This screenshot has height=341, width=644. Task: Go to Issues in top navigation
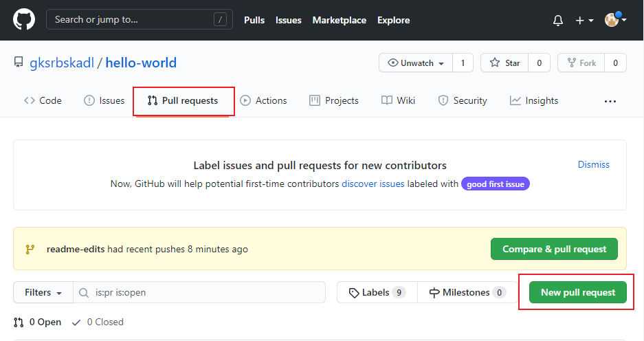point(288,20)
